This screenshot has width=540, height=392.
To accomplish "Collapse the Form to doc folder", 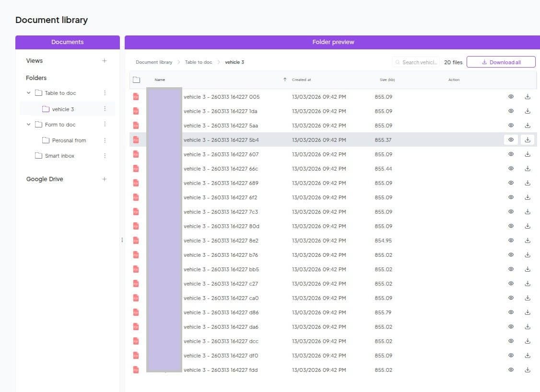I will 29,124.
